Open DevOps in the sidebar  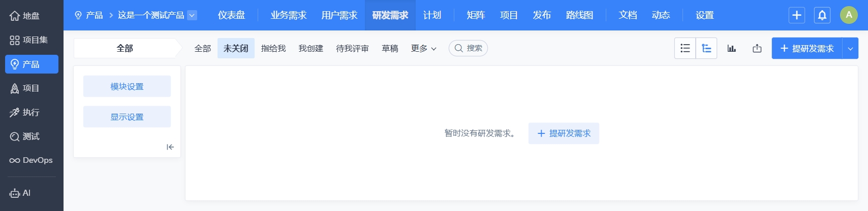point(32,160)
